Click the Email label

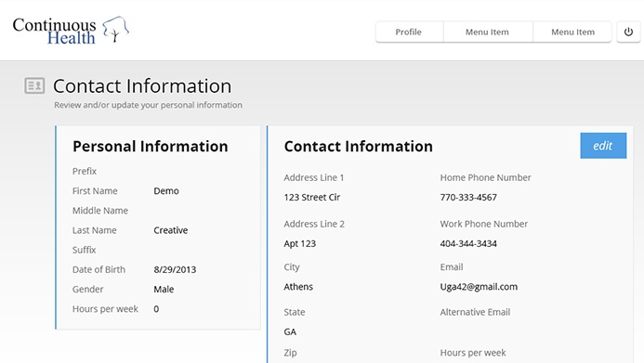[452, 267]
